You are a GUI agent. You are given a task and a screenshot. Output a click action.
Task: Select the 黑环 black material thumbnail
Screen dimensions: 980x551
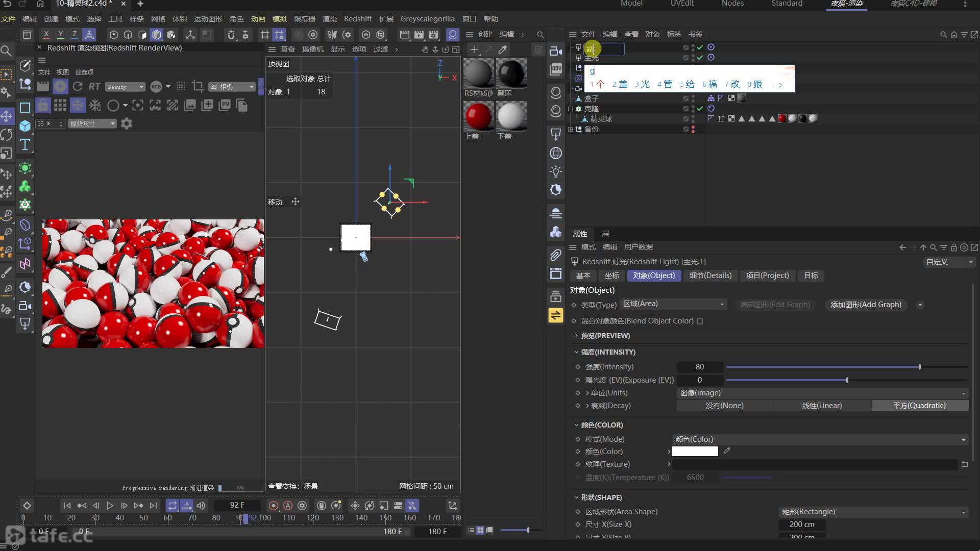click(511, 73)
